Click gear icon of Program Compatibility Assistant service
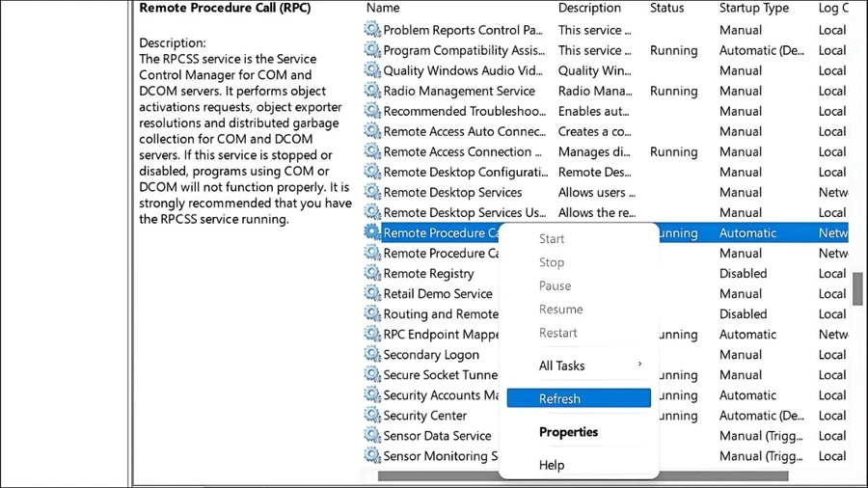 [x=372, y=50]
